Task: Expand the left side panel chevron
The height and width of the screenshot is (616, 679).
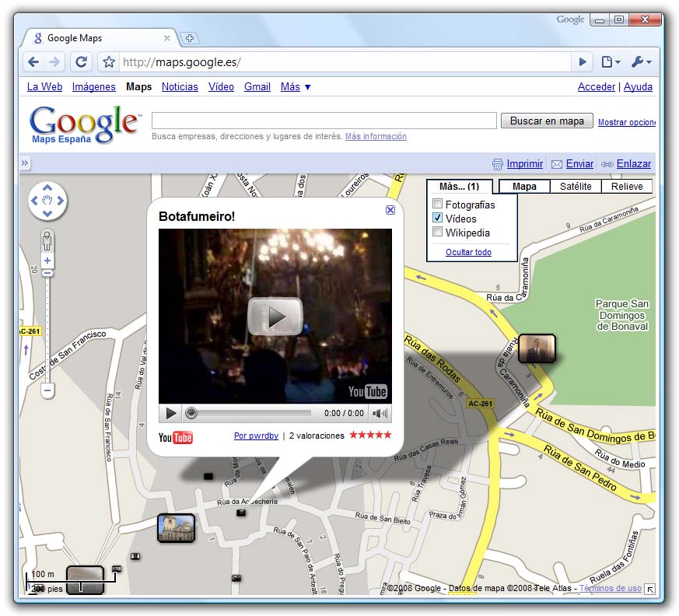Action: pos(25,163)
